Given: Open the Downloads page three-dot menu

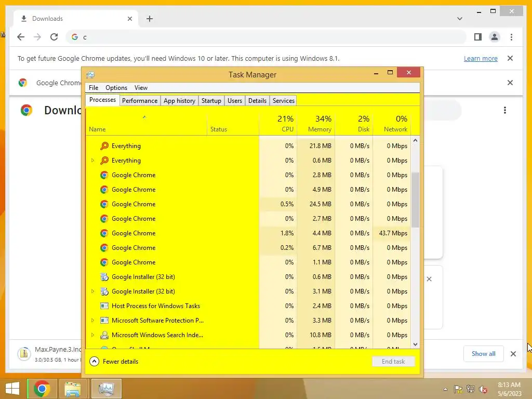Looking at the screenshot, I should click(505, 110).
